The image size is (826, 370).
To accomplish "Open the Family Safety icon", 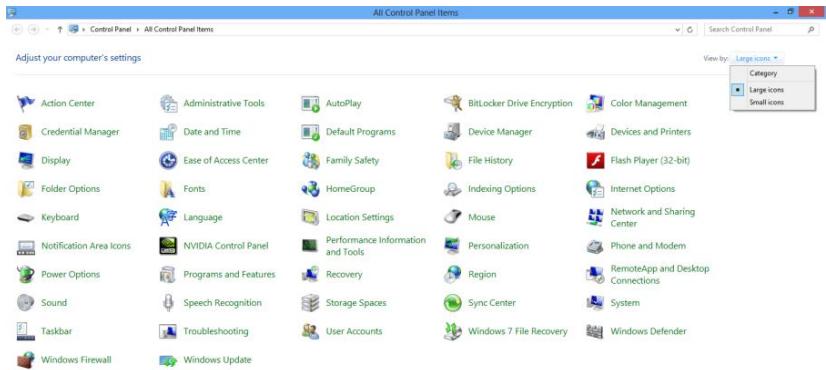I will pyautogui.click(x=310, y=160).
